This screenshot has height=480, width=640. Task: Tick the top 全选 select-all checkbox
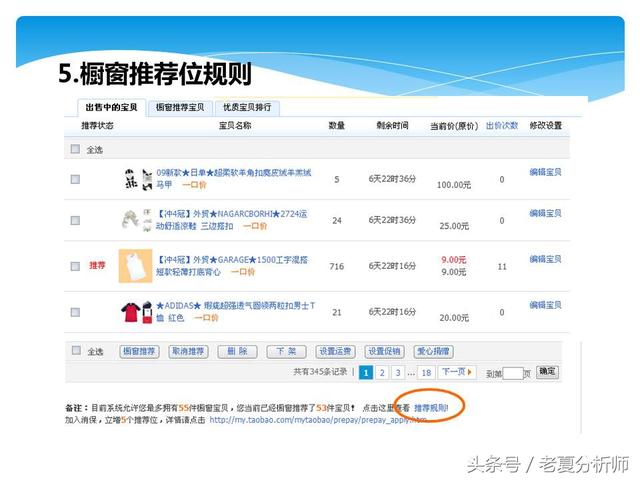click(75, 150)
